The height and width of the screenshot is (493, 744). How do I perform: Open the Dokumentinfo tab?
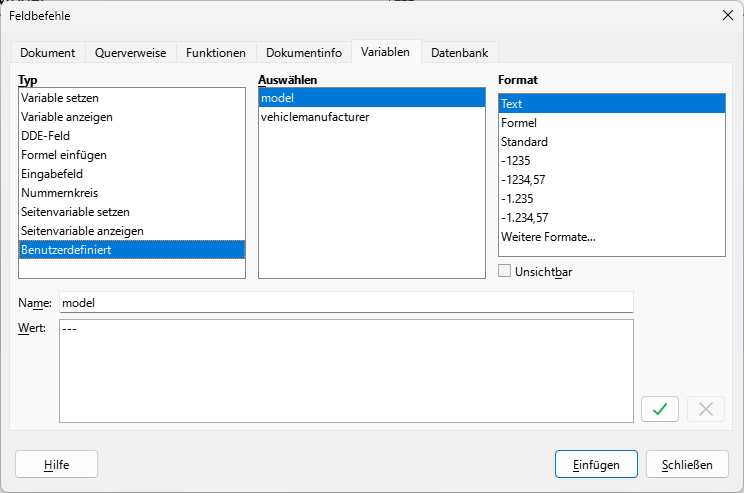[303, 52]
